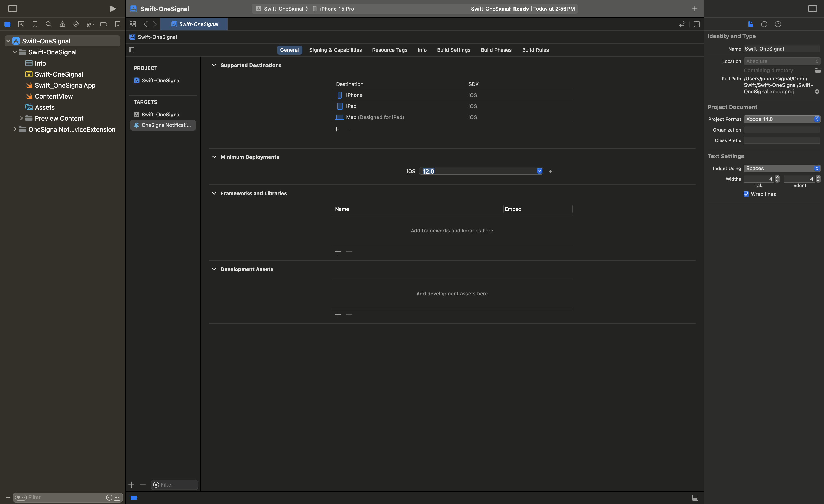
Task: Collapse the Development Assets section
Action: 214,269
